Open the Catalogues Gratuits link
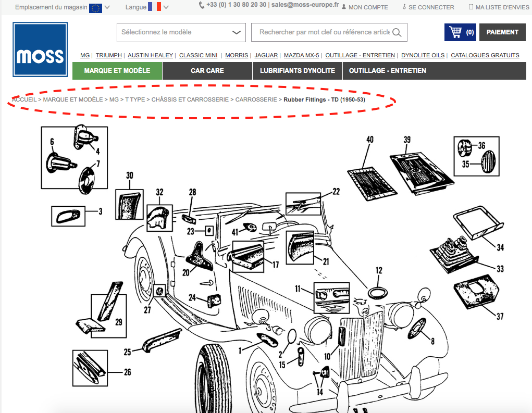This screenshot has height=413, width=532. tap(485, 55)
